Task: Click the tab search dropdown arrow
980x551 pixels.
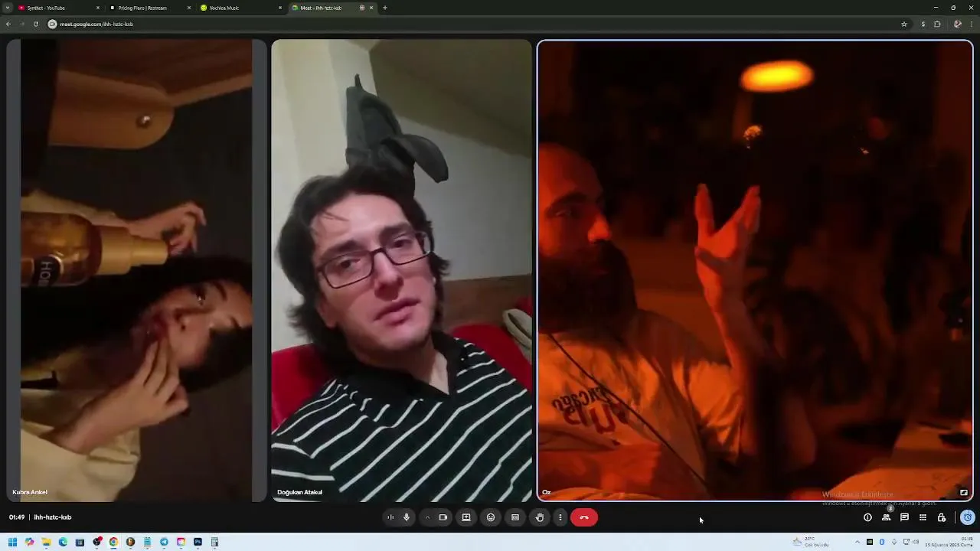Action: [6, 8]
